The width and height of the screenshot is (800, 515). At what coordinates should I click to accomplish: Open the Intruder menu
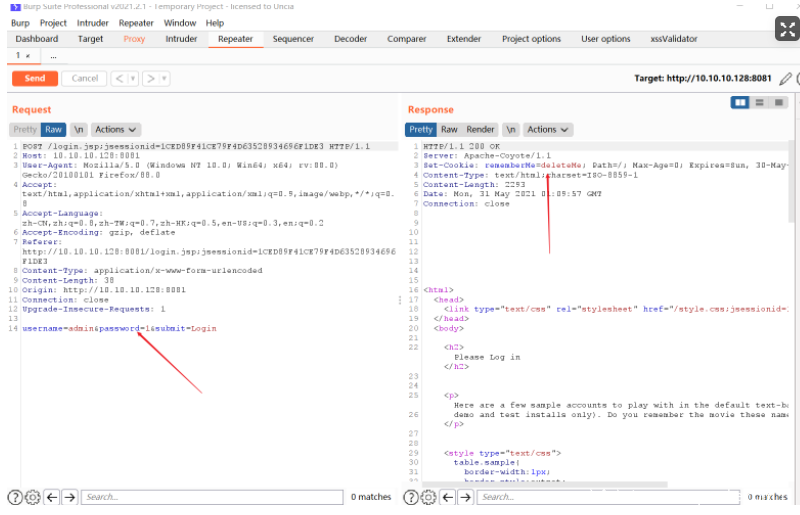pos(93,23)
